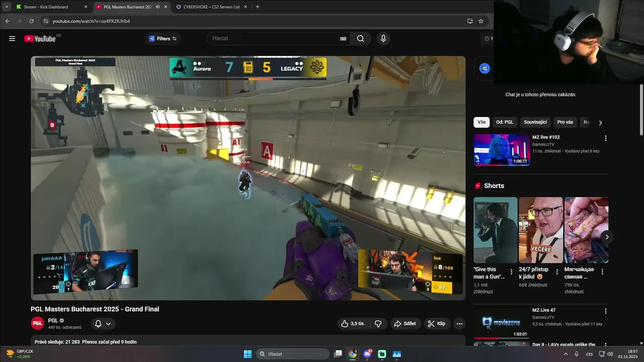Expand the tab search dropdown arrow
Viewport: 644px width, 362px height.
(x=7, y=7)
